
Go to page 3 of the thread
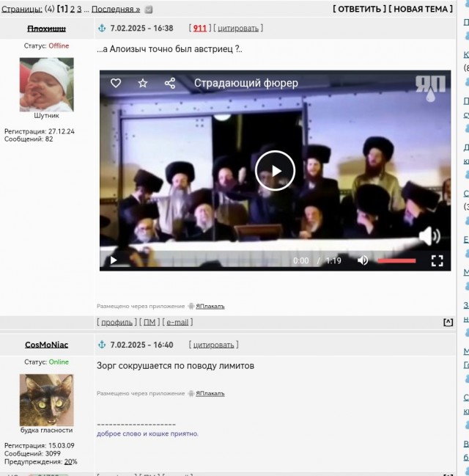point(79,9)
